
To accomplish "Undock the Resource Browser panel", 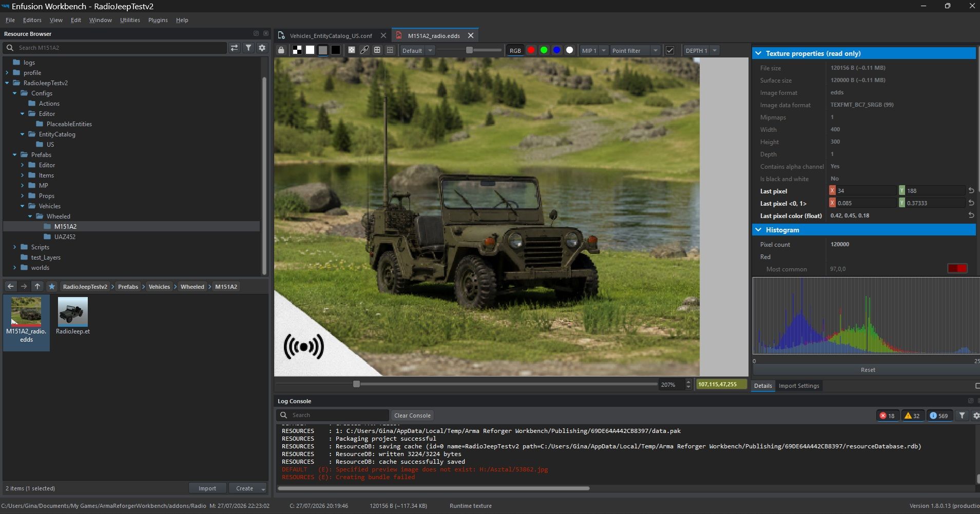I will (256, 33).
